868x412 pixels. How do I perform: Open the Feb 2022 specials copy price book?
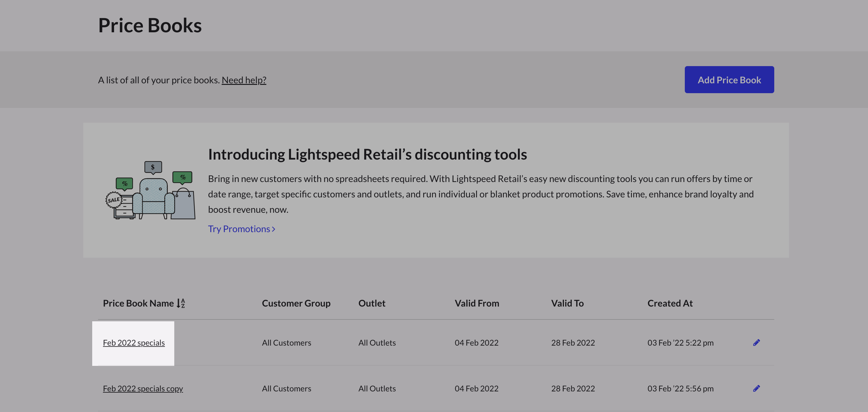coord(143,388)
